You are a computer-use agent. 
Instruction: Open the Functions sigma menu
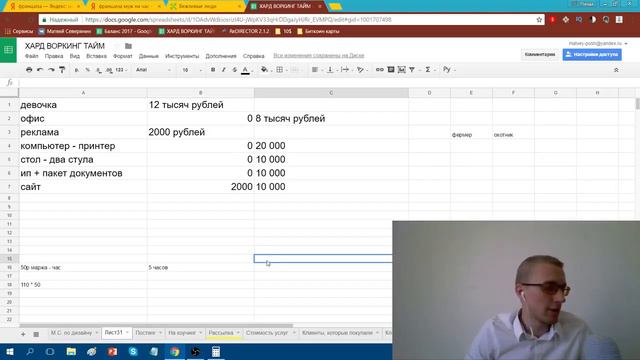tap(428, 70)
